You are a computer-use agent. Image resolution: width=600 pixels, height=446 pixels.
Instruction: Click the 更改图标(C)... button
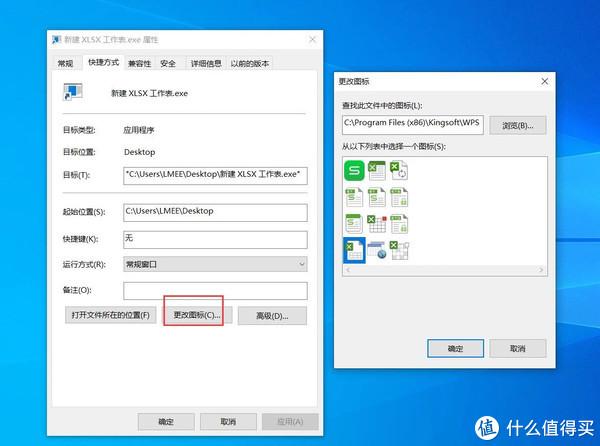click(197, 315)
